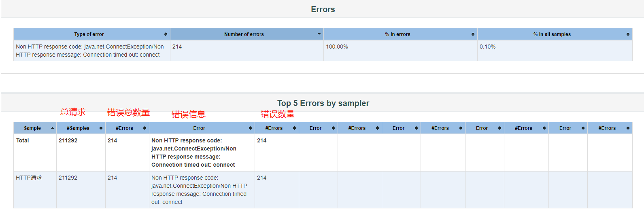
Task: Click the Number of errors descending arrow
Action: (x=319, y=34)
